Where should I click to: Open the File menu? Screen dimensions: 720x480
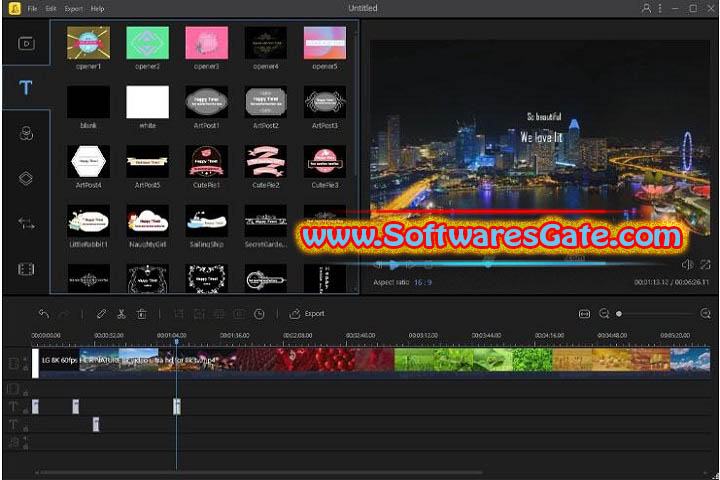32,8
